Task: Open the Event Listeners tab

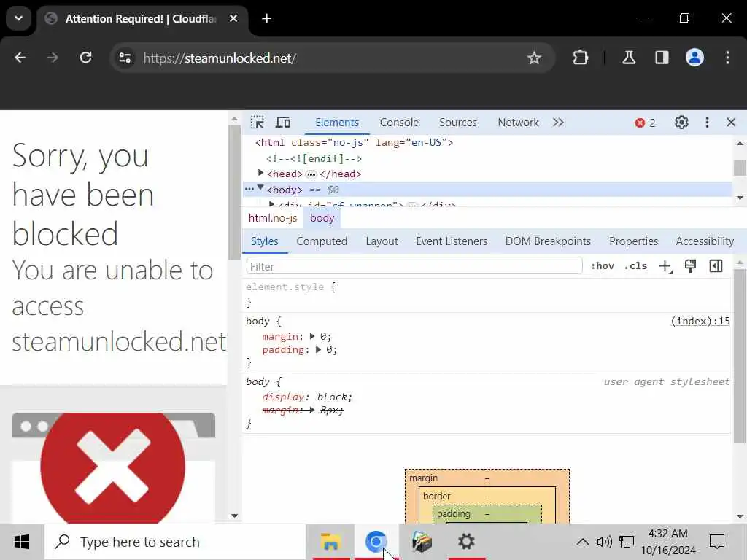Action: pyautogui.click(x=451, y=241)
